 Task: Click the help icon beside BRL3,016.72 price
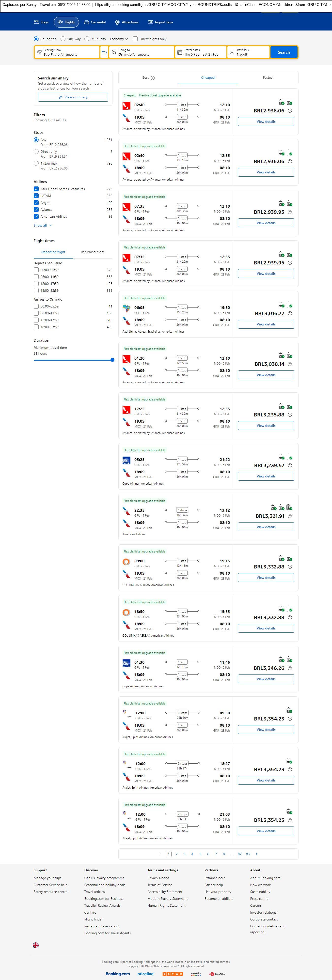pos(290,313)
